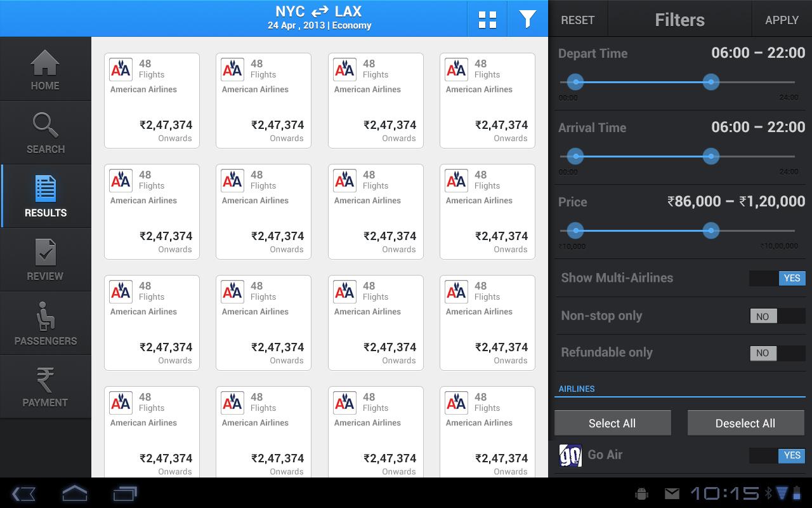This screenshot has height=508, width=812.
Task: Turn on Refundable only filter
Action: coord(777,353)
